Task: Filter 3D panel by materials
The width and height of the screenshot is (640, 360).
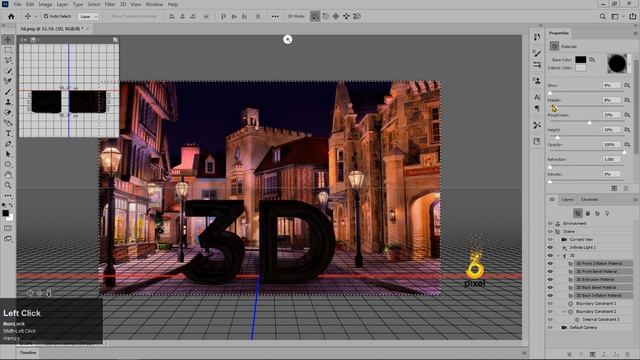Action: pos(598,213)
